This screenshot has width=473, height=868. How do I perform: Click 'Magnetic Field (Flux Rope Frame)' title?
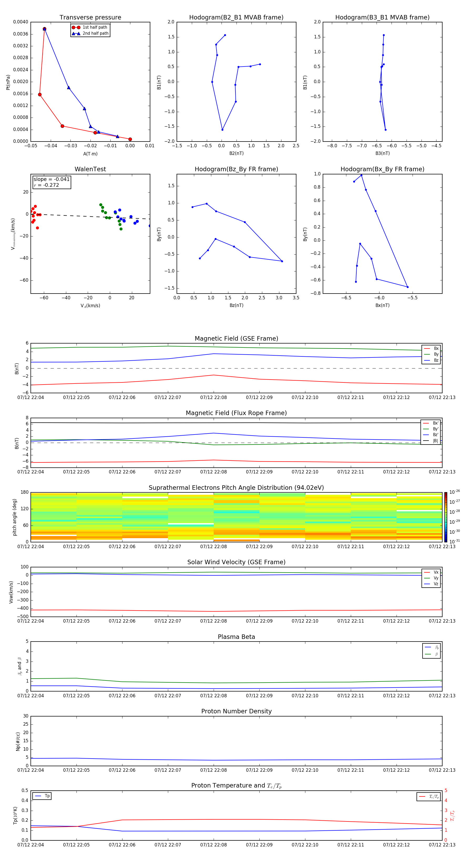[236, 413]
